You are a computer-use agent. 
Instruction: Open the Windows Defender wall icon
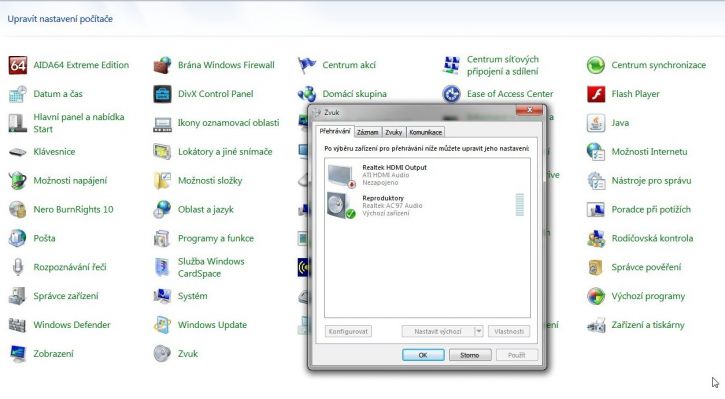tap(18, 325)
